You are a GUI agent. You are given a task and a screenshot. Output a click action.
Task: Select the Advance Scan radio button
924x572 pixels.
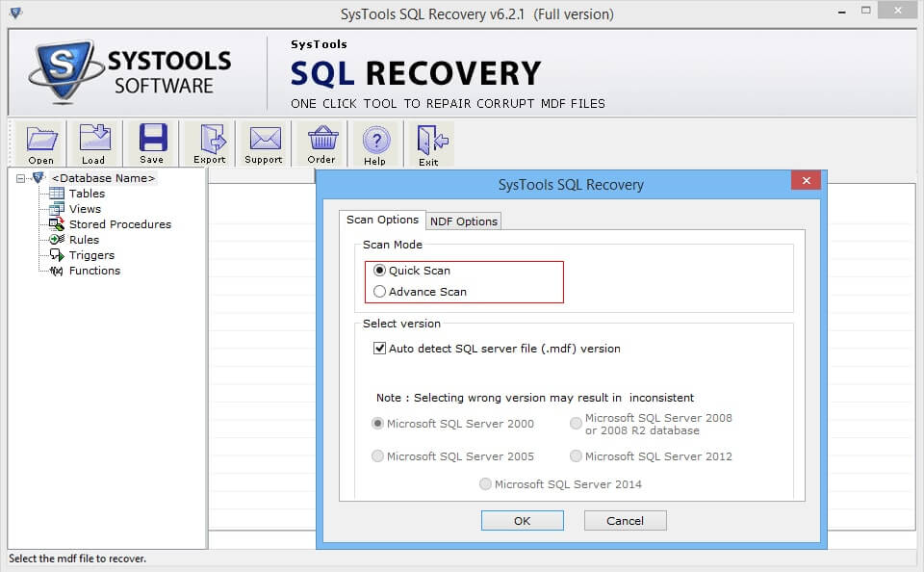pyautogui.click(x=379, y=292)
